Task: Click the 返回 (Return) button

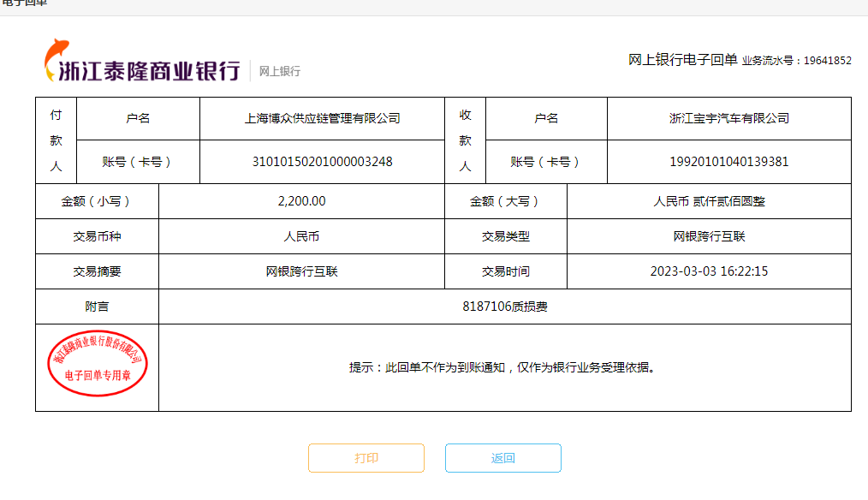Action: pos(502,458)
